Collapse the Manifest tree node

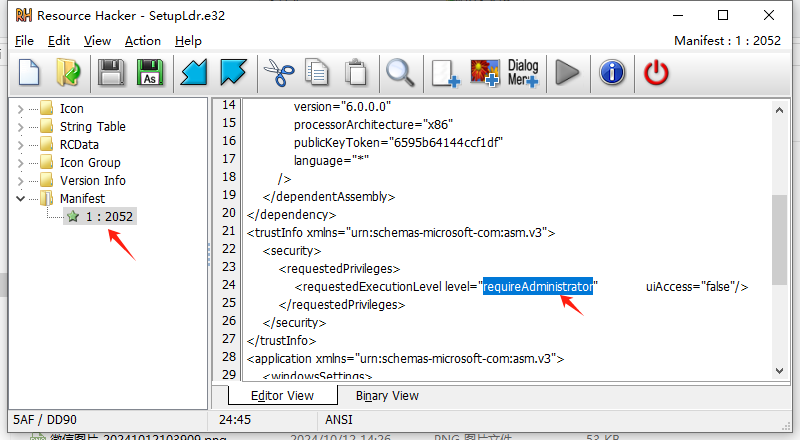point(21,199)
